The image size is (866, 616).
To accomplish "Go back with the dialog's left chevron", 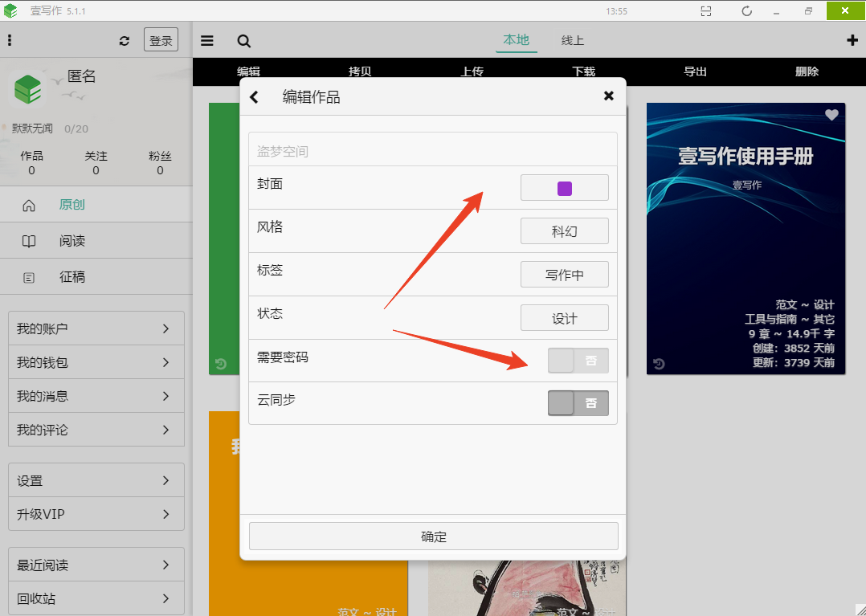I will coord(254,97).
